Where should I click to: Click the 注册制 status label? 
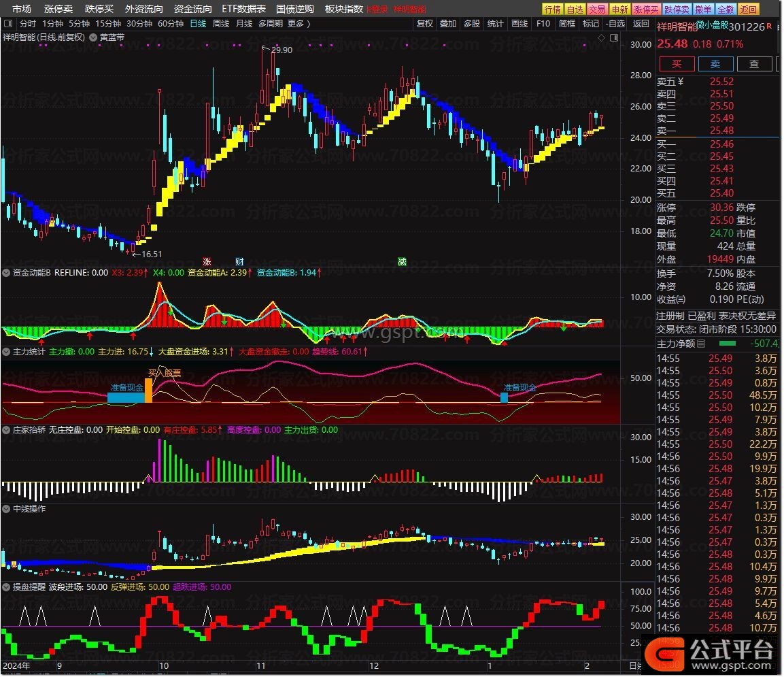[x=670, y=316]
